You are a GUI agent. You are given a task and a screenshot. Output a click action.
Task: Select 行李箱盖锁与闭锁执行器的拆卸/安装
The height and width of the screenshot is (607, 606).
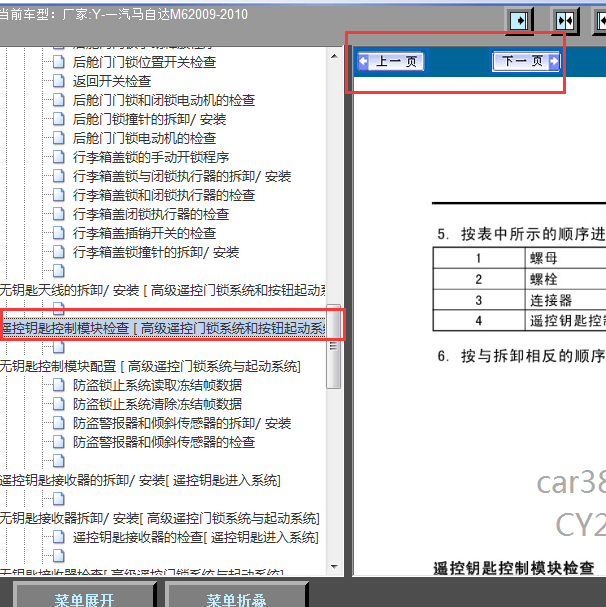tap(182, 176)
